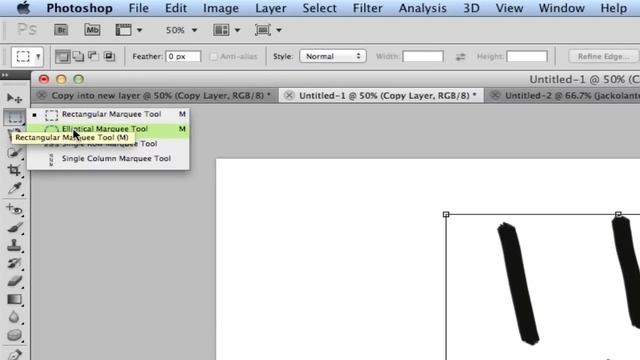Open the Image menu
The height and width of the screenshot is (360, 640).
point(221,8)
